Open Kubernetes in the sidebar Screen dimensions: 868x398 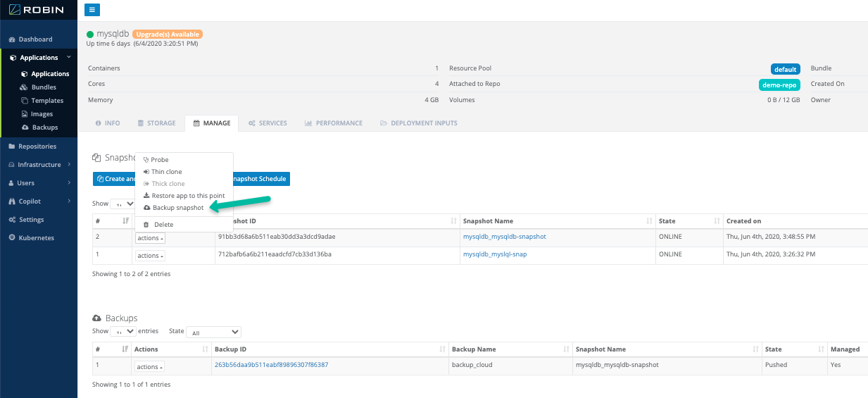[x=36, y=238]
